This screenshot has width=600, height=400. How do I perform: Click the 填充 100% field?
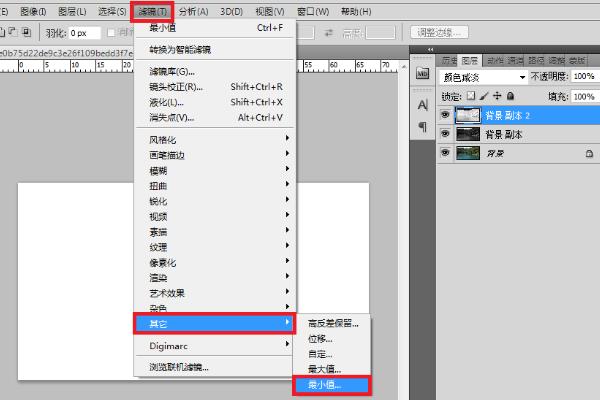(585, 96)
